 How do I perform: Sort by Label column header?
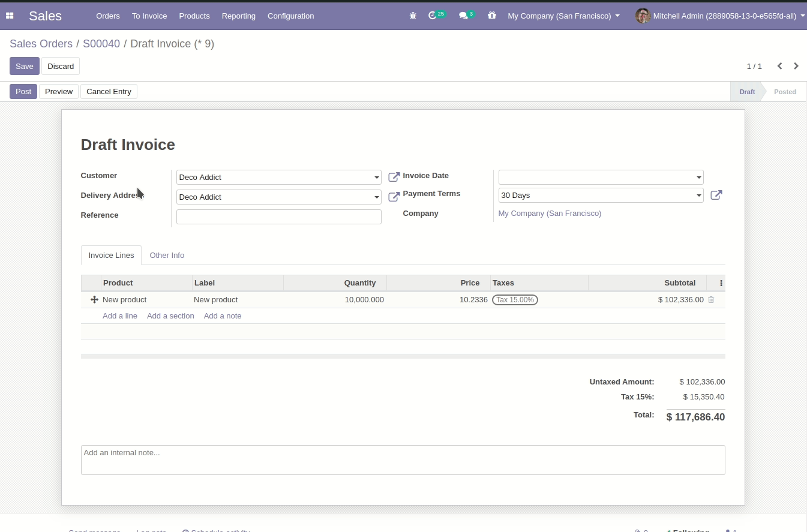click(x=238, y=283)
